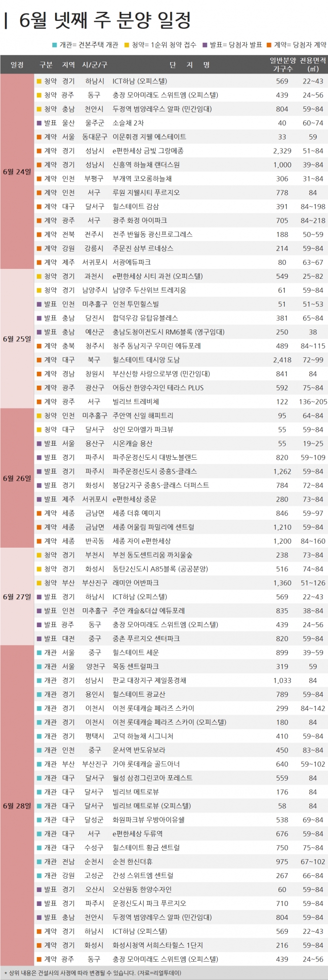The width and height of the screenshot is (328, 980).
Task: Click '세종 어울림 파밀리에 센트럴' name
Action: click(x=153, y=527)
